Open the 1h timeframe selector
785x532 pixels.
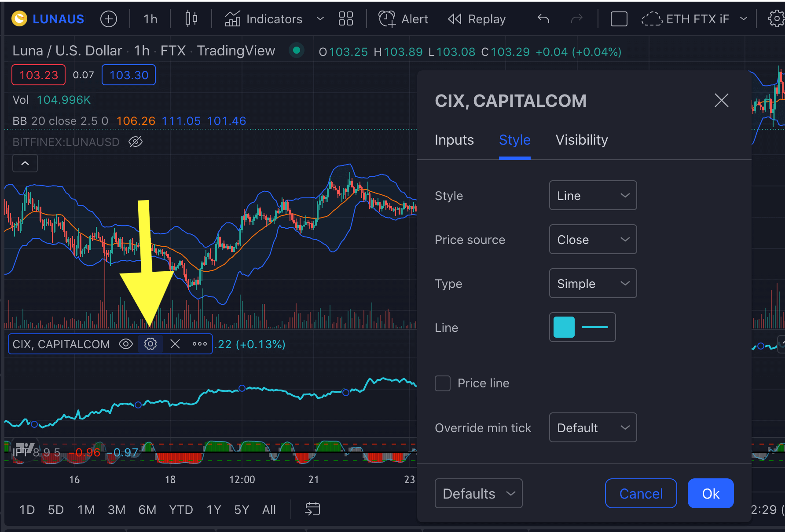(x=150, y=19)
